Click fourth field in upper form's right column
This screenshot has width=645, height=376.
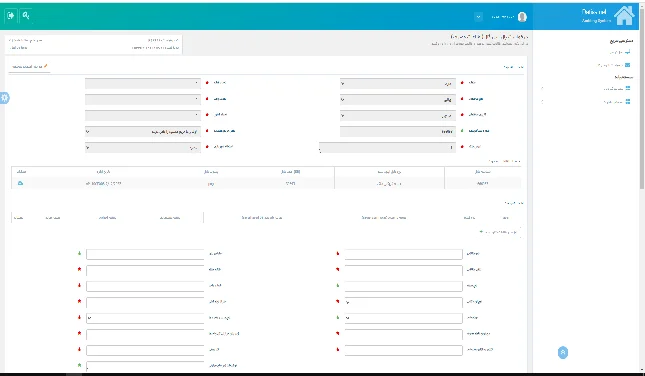point(397,132)
